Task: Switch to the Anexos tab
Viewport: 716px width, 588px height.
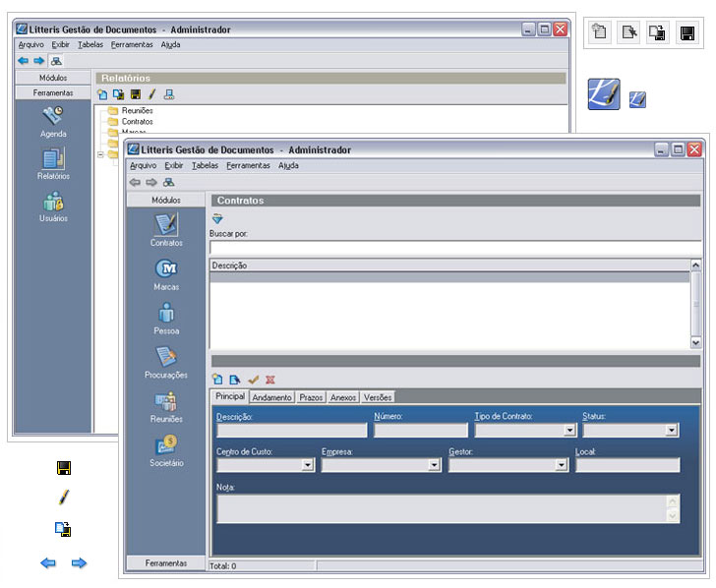Action: pyautogui.click(x=343, y=397)
